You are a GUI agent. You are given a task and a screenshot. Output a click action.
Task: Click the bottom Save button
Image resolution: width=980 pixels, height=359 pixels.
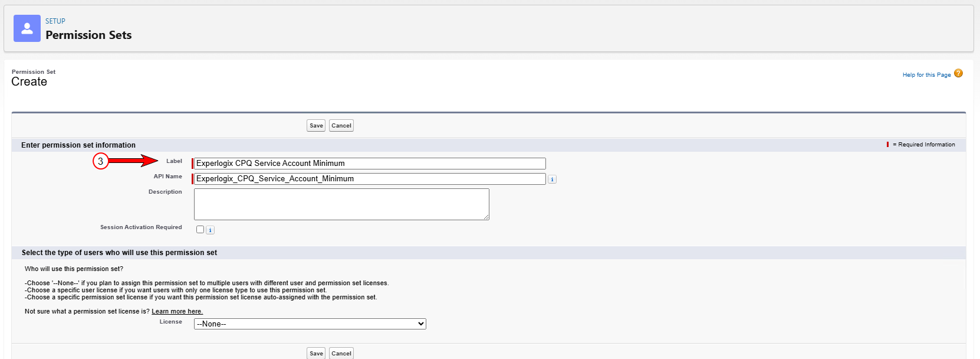coord(316,353)
